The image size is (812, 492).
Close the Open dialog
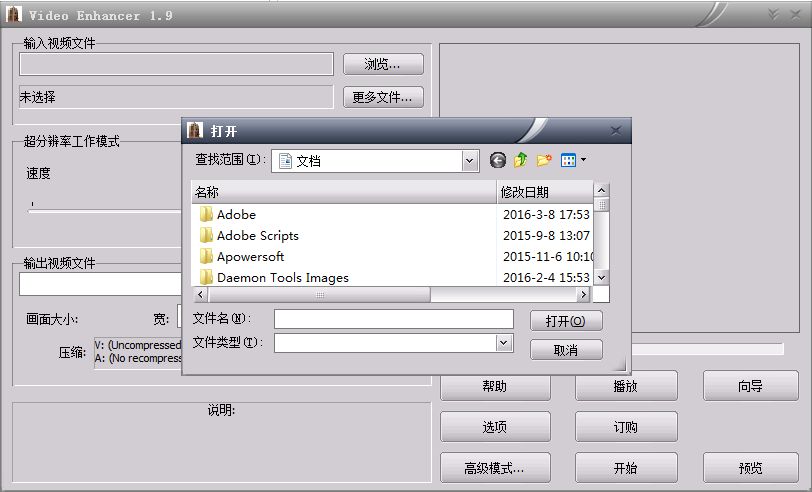pyautogui.click(x=616, y=131)
